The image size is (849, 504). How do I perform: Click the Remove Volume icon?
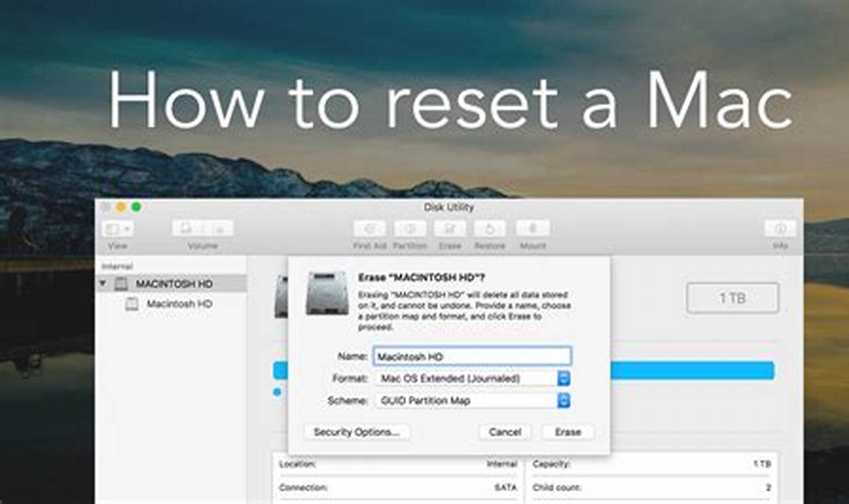(x=219, y=229)
